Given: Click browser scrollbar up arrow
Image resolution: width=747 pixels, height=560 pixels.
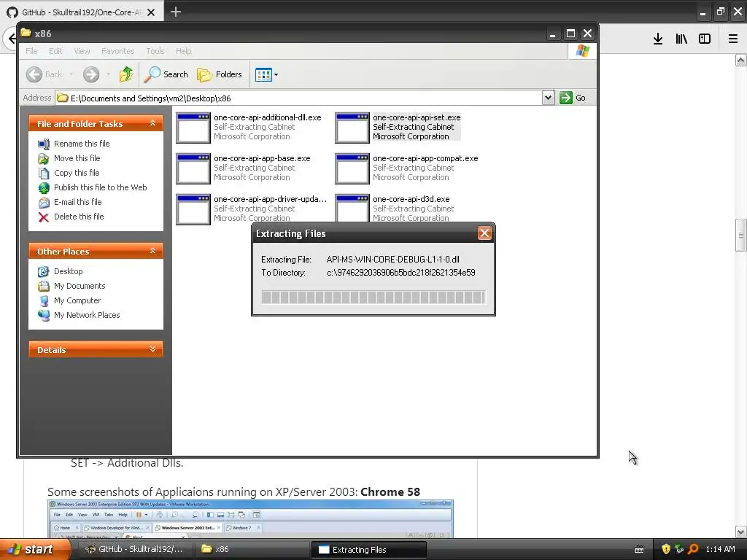Looking at the screenshot, I should 741,60.
